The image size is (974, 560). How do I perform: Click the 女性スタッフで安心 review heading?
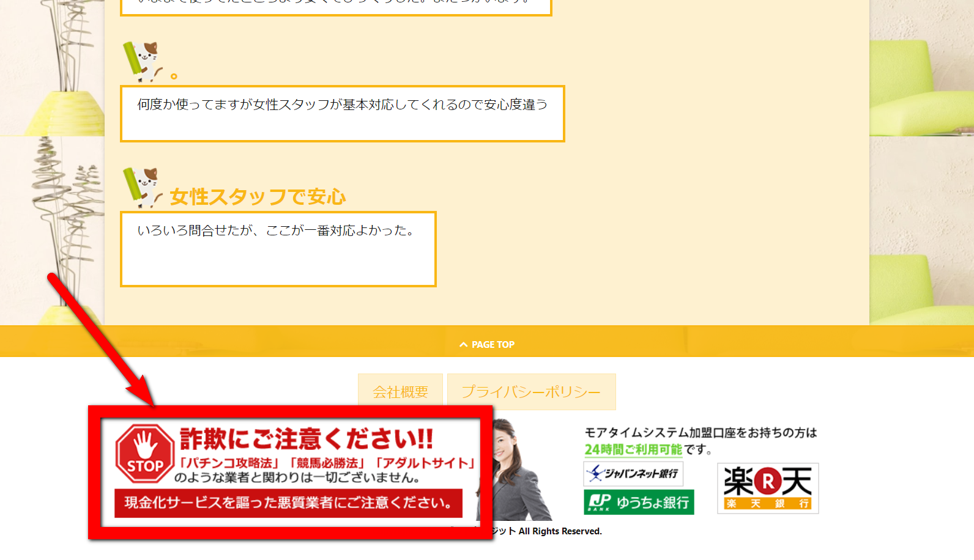click(x=258, y=197)
